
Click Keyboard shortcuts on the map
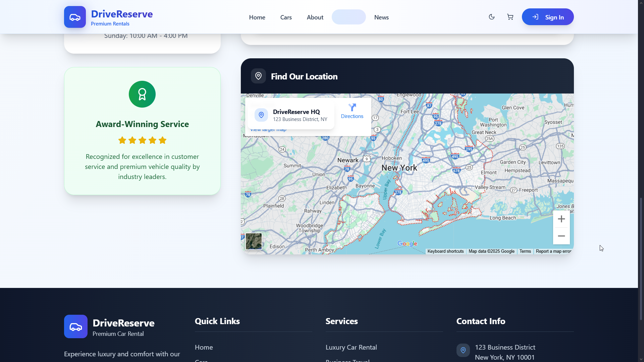[445, 251]
